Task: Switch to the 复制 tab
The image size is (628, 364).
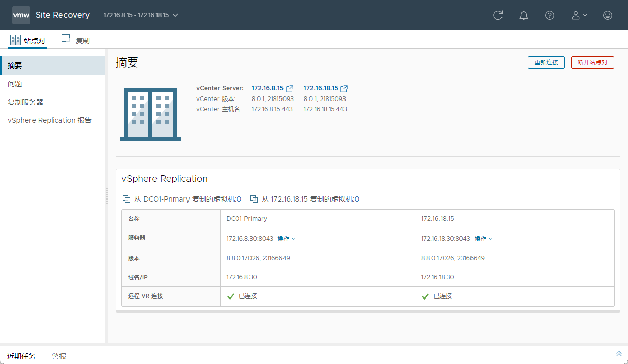Action: point(76,40)
